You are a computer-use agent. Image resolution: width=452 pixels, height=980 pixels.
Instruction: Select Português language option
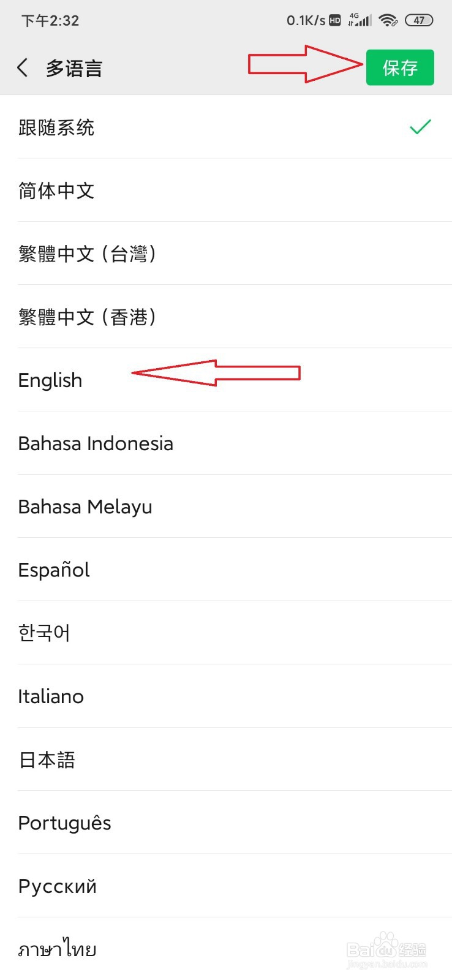[64, 823]
